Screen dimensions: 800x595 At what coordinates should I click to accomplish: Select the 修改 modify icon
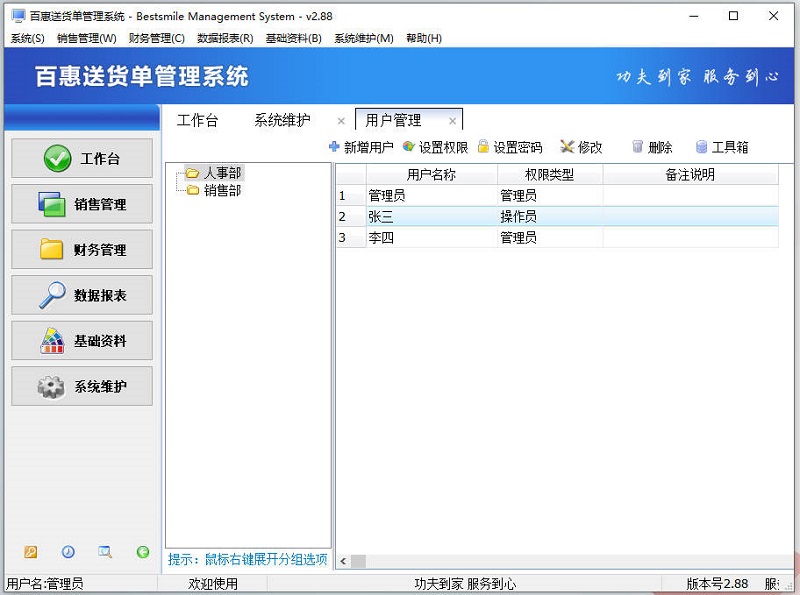pos(565,146)
